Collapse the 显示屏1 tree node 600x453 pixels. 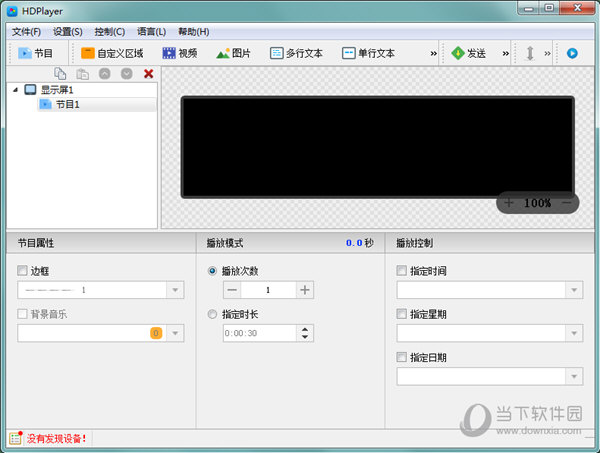pos(15,90)
